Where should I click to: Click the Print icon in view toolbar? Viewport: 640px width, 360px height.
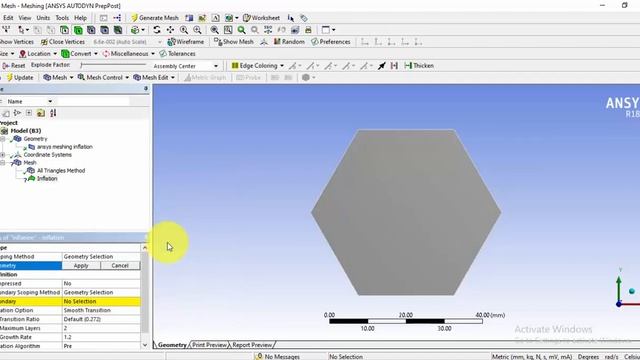(309, 30)
